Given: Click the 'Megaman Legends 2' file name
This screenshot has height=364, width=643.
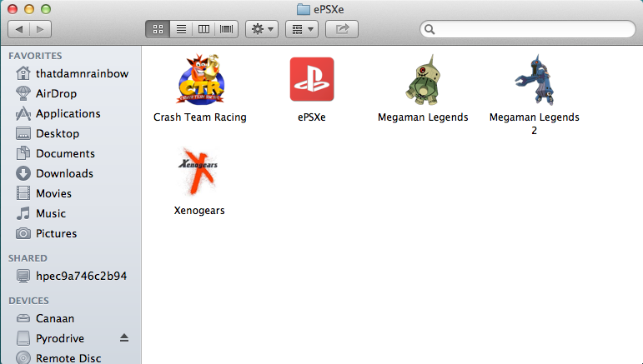Looking at the screenshot, I should pos(535,123).
